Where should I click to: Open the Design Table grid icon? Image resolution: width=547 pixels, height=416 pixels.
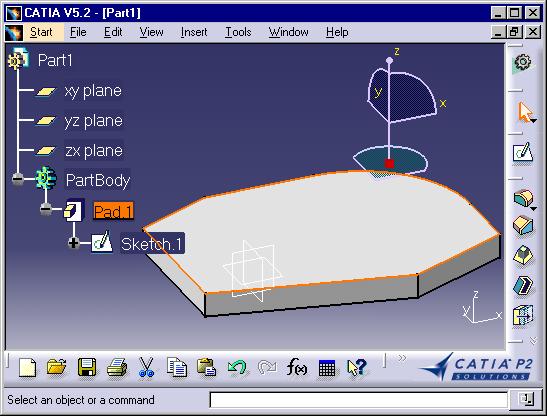(x=327, y=368)
